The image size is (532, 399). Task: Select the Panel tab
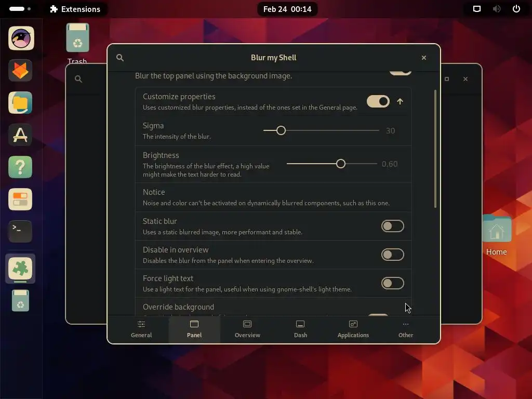pos(194,329)
